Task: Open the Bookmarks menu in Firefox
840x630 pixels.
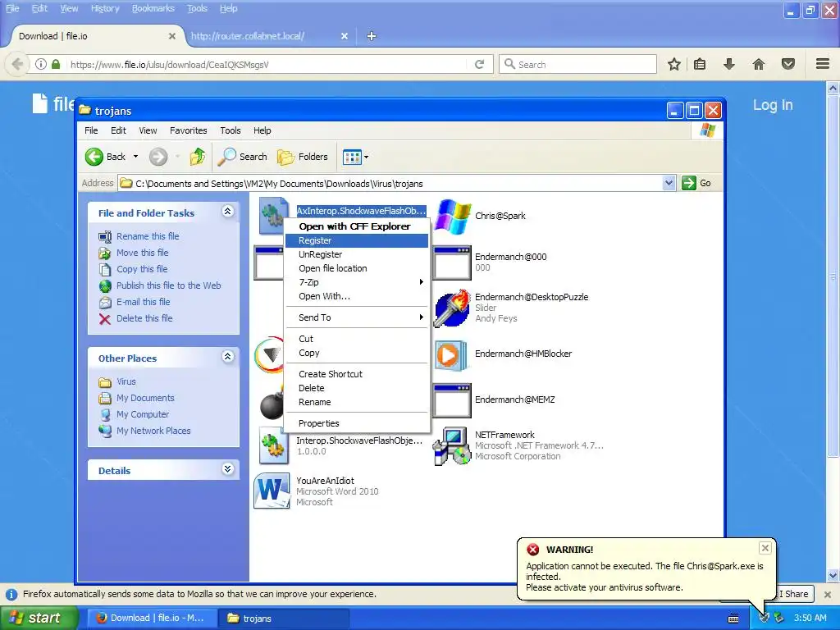Action: (153, 8)
